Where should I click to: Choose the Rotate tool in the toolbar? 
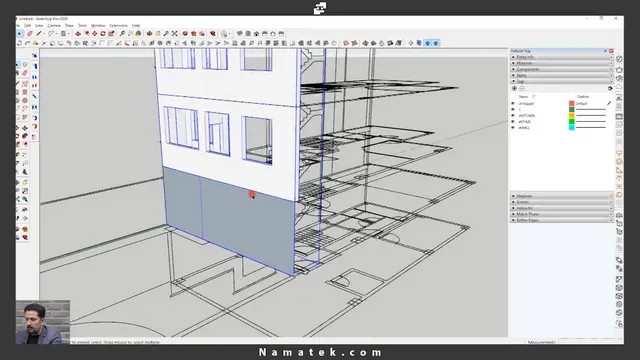tap(103, 33)
